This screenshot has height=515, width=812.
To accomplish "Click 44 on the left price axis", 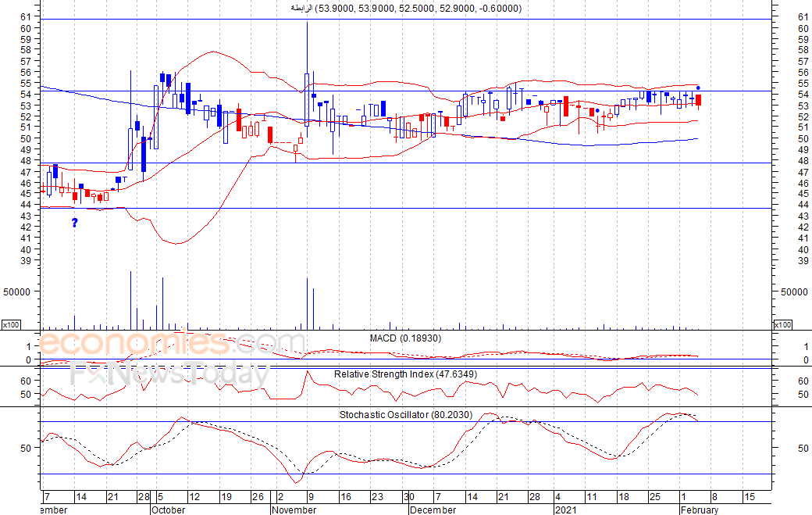I will 26,205.
